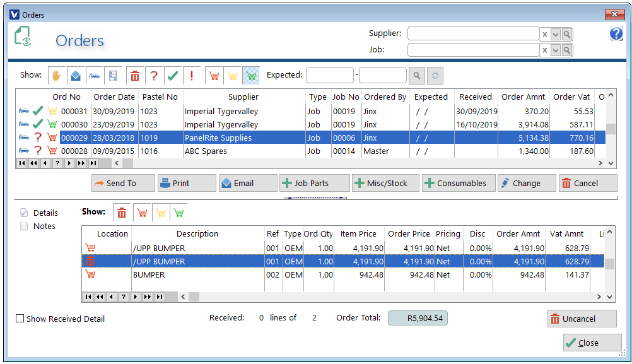Open the Supplier dropdown list
This screenshot has height=364, width=632.
[556, 34]
